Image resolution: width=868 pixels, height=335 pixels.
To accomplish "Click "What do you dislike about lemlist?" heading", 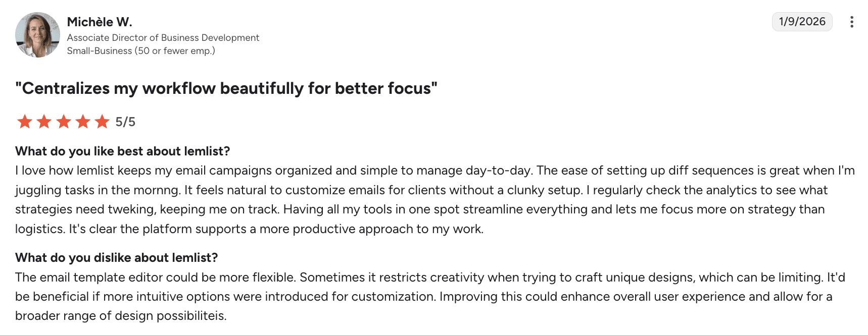I will (x=116, y=258).
